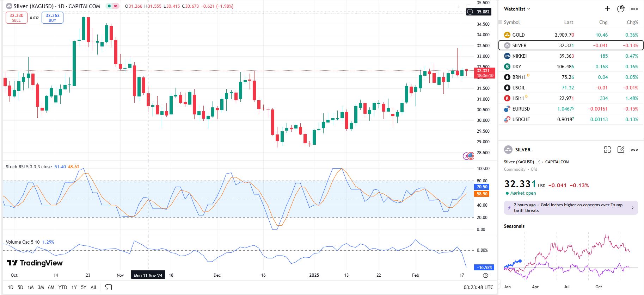Open the SILVER details three-dots menu
The width and height of the screenshot is (644, 295).
[634, 150]
